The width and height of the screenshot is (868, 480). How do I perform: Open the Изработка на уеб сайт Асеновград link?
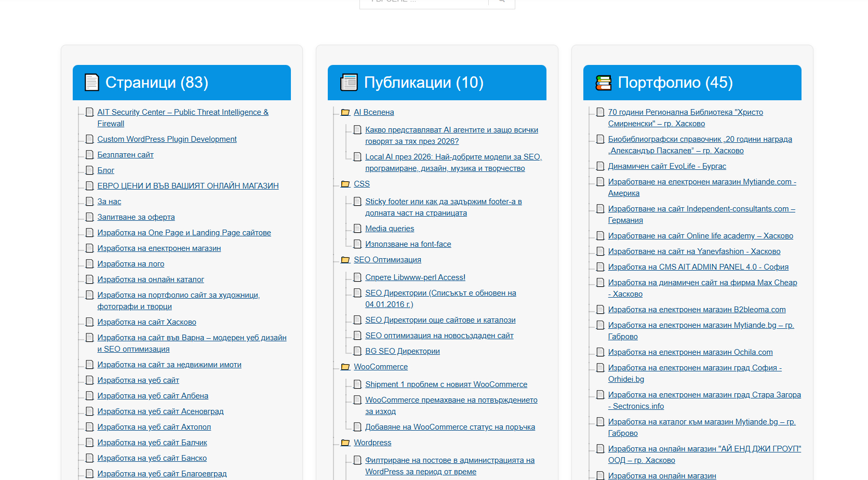point(161,411)
